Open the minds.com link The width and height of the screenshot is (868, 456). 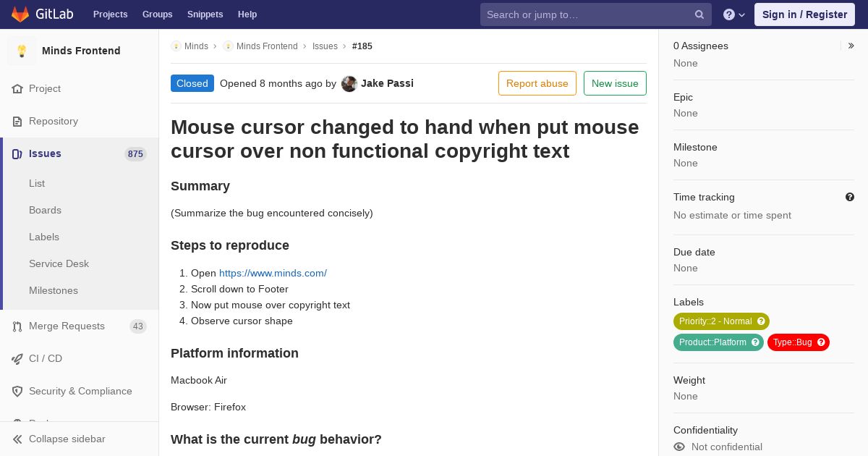(x=273, y=273)
